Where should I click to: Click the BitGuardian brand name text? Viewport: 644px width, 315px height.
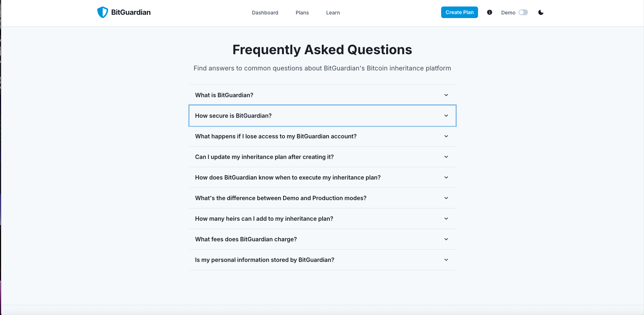[131, 12]
